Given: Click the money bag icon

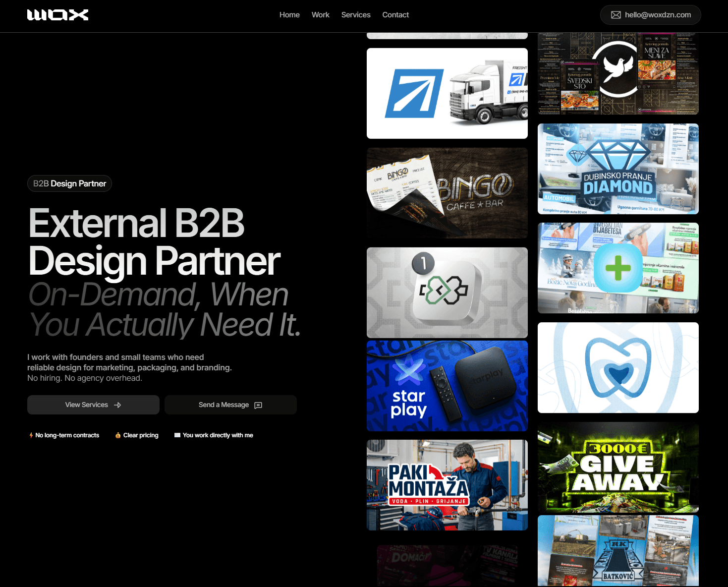Looking at the screenshot, I should (x=118, y=435).
